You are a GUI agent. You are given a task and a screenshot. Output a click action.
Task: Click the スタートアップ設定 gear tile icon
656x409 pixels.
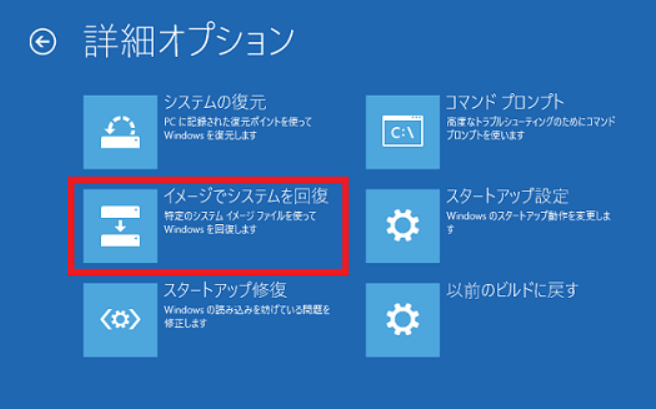pyautogui.click(x=402, y=226)
